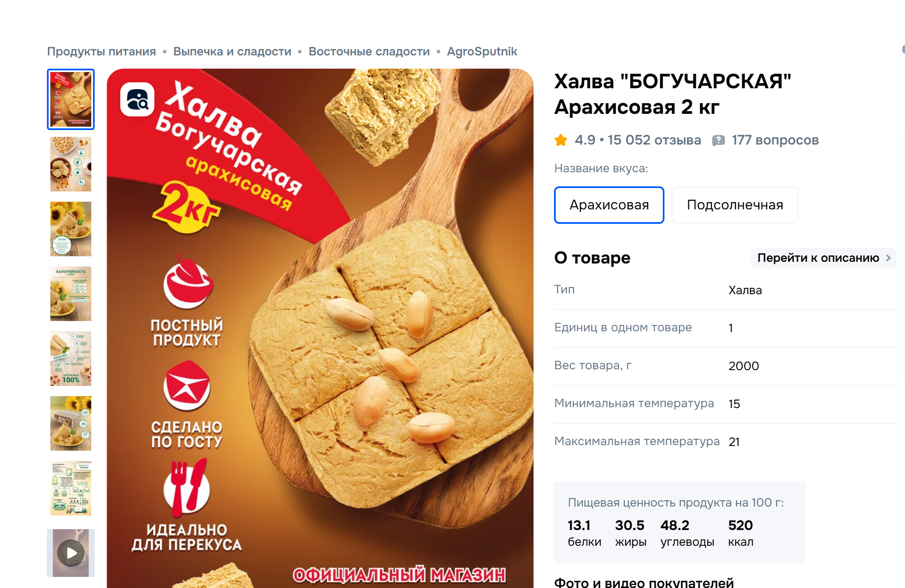Click the Перейти к описанию button
The width and height of the screenshot is (905, 588).
point(824,258)
